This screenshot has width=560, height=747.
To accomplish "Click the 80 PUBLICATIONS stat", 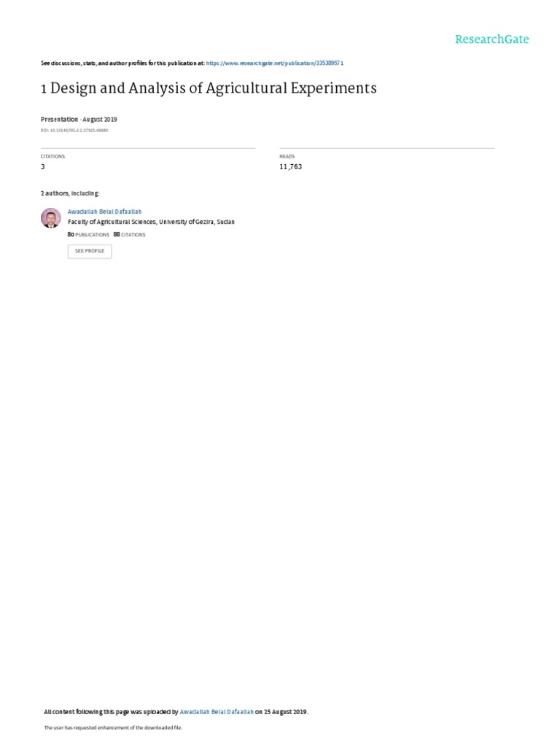I will (88, 234).
